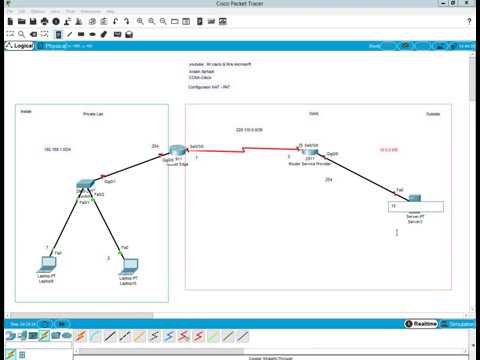The height and width of the screenshot is (360, 480).
Task: Select the Draw Rectangle tool
Action: point(81,34)
